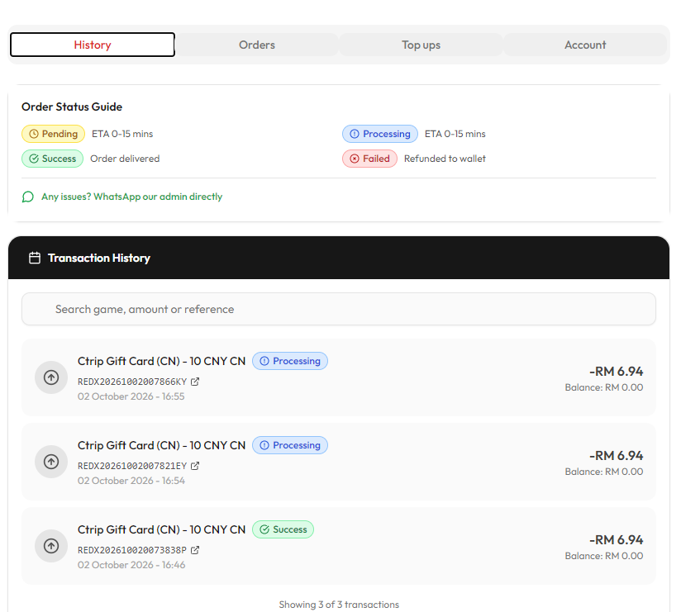This screenshot has width=700, height=612.
Task: Click 'Balance: RM 0.00' on the 16:46 transaction
Action: point(604,556)
